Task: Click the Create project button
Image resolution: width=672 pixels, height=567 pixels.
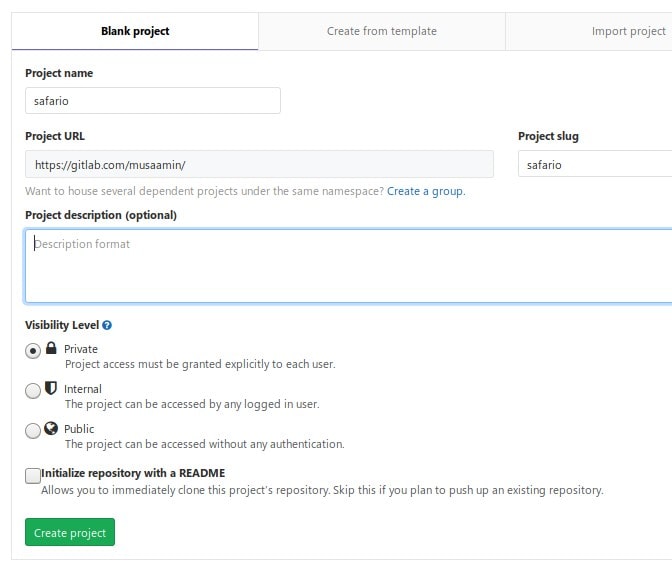Action: pyautogui.click(x=70, y=532)
